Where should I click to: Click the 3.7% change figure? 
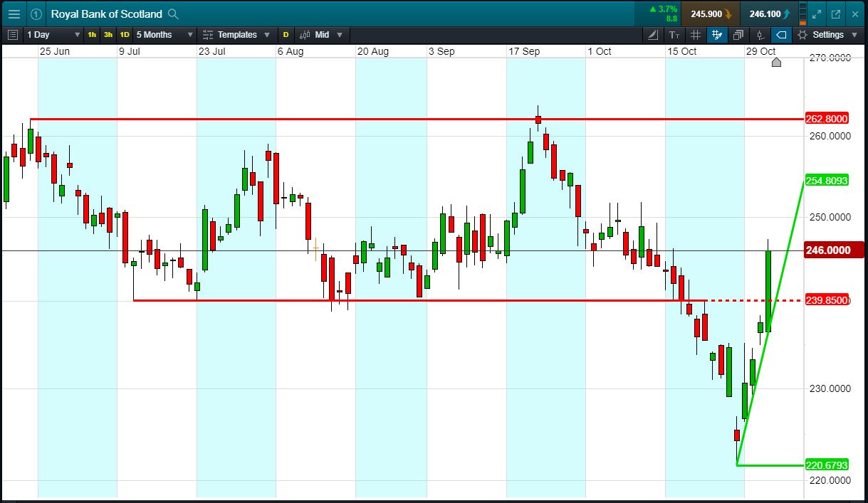[x=664, y=9]
